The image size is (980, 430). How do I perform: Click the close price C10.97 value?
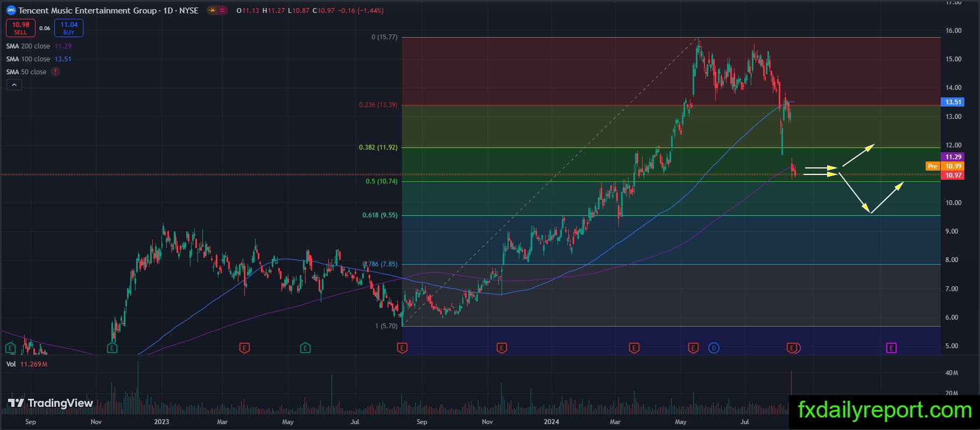click(323, 10)
